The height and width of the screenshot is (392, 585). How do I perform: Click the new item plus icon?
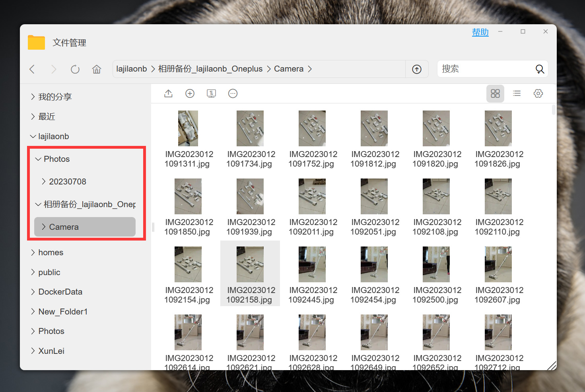tap(190, 93)
